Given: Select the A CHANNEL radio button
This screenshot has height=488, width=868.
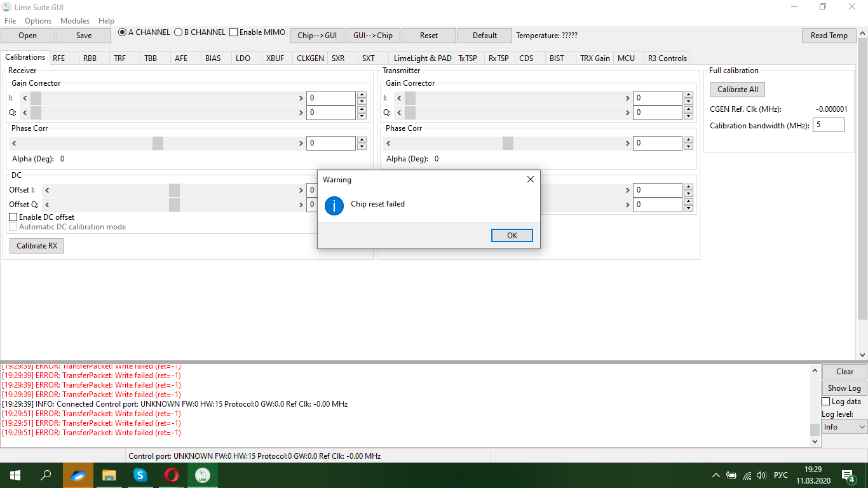Looking at the screenshot, I should click(x=144, y=32).
